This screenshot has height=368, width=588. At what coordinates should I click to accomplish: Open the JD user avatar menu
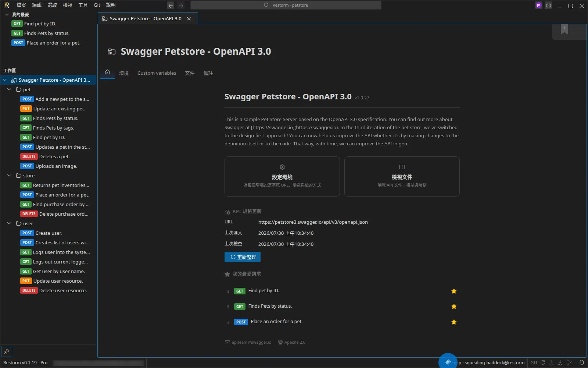[x=538, y=5]
